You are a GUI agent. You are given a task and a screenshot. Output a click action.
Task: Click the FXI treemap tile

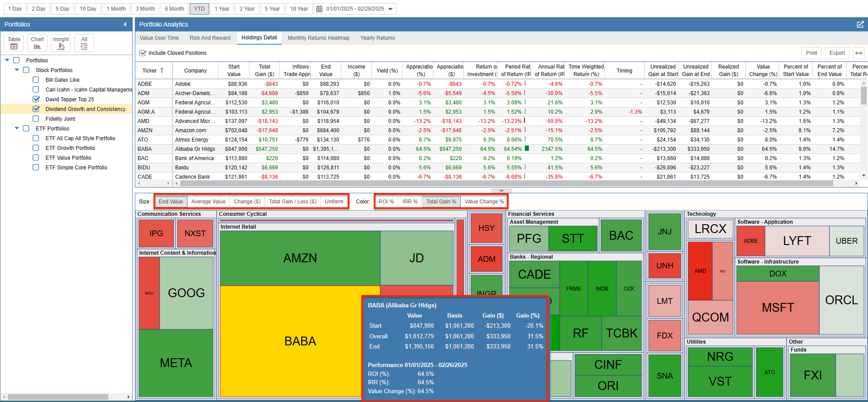click(x=813, y=375)
